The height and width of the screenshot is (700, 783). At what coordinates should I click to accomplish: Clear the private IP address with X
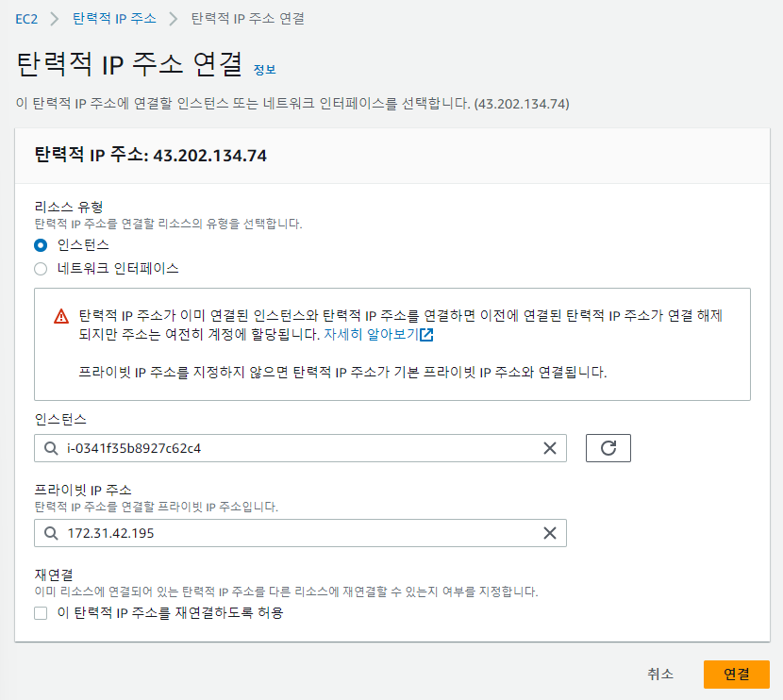[550, 533]
